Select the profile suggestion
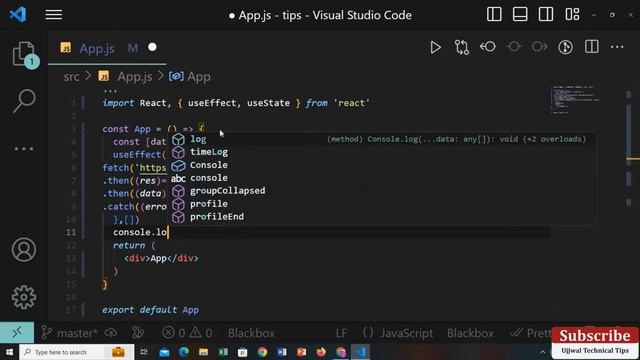 coord(384,204)
